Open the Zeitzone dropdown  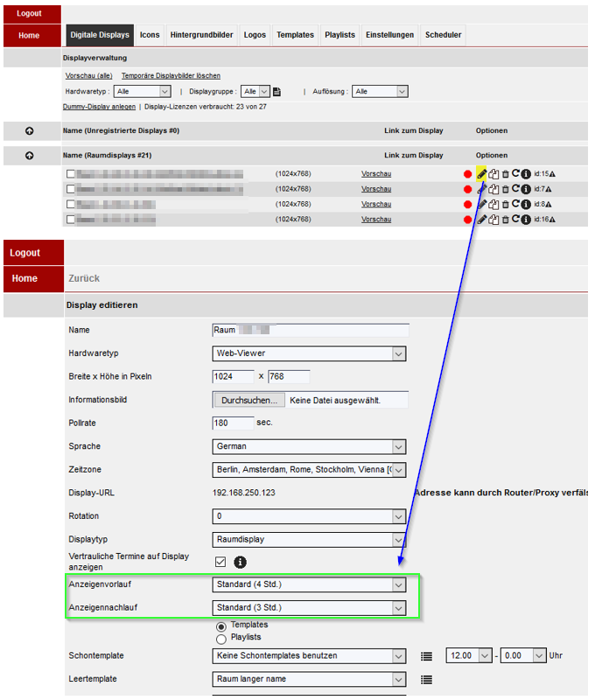coord(310,470)
